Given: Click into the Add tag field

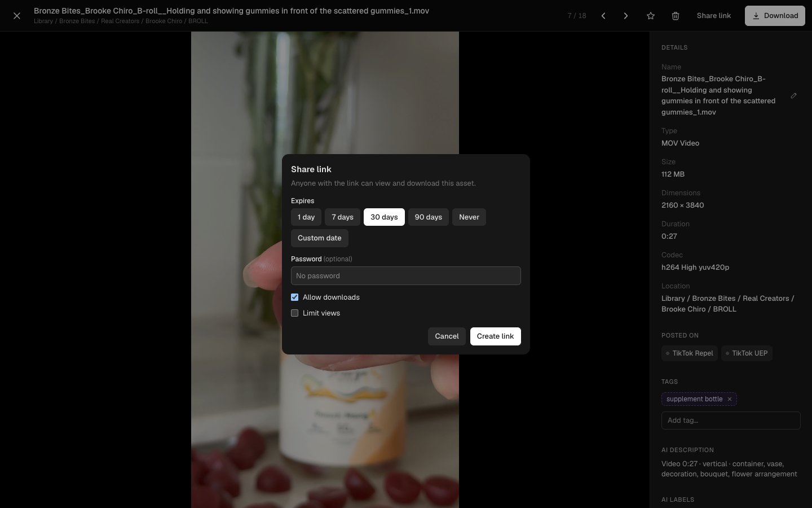Looking at the screenshot, I should (x=731, y=421).
